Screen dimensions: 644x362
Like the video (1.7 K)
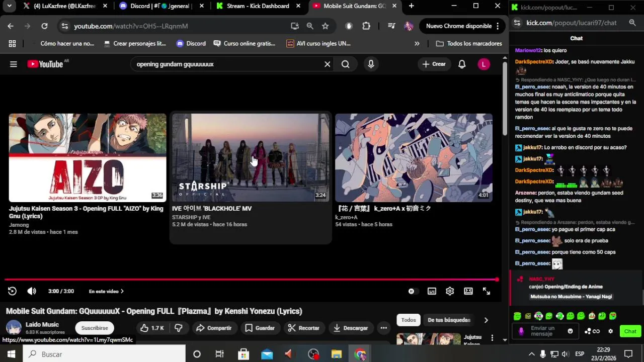[x=152, y=328]
